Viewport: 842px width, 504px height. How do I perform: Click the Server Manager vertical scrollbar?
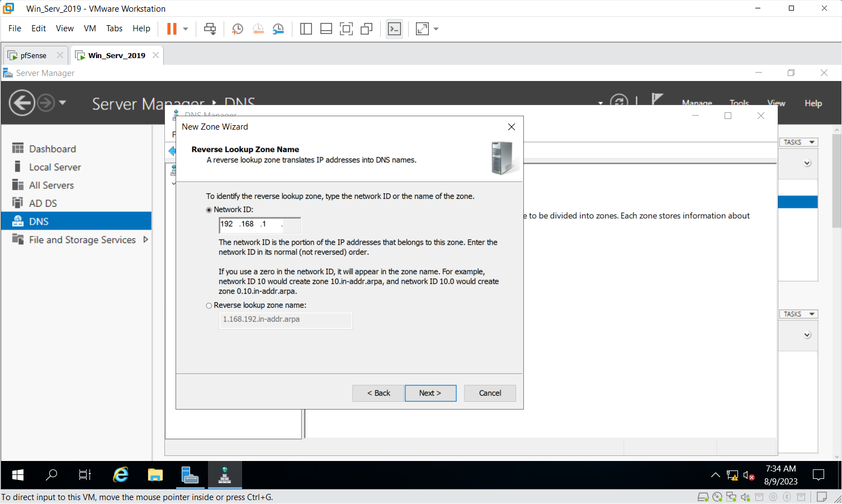coord(836,293)
